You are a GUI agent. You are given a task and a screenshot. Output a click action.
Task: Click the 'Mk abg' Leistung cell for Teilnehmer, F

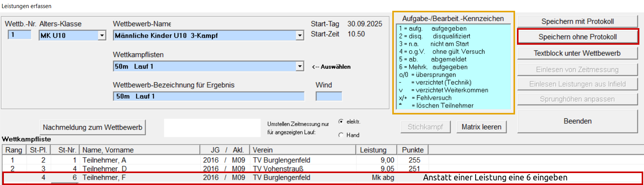(x=382, y=178)
